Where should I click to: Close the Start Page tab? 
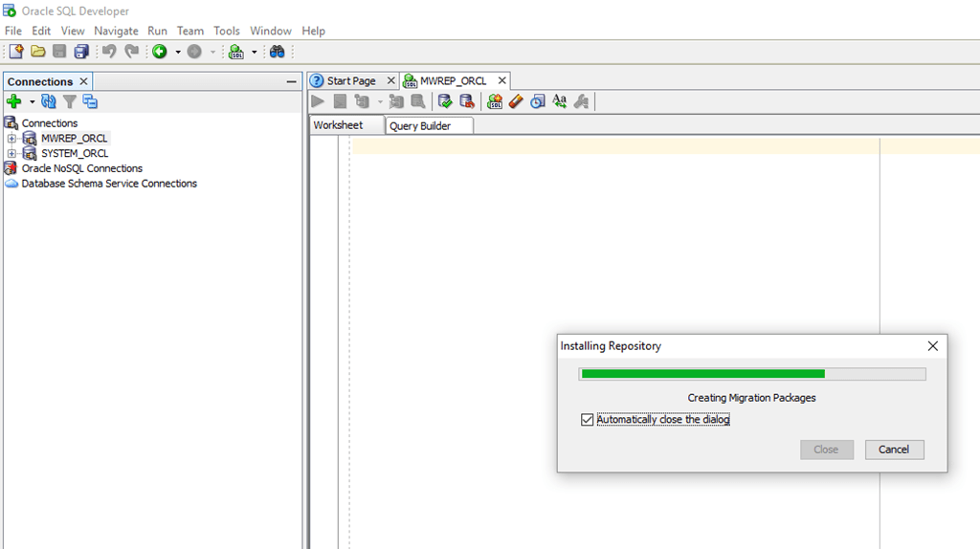[390, 80]
